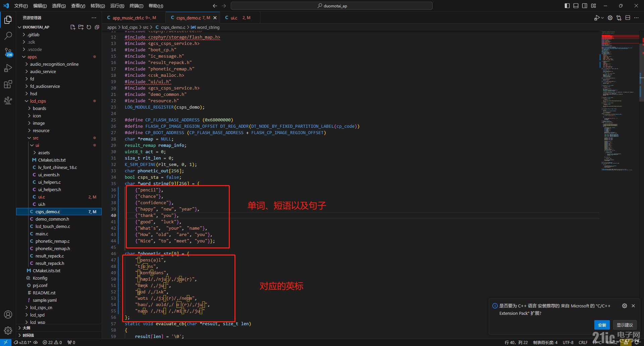Viewport: 644px width, 346px height.
Task: Open the 帮助(H) menu
Action: (156, 6)
